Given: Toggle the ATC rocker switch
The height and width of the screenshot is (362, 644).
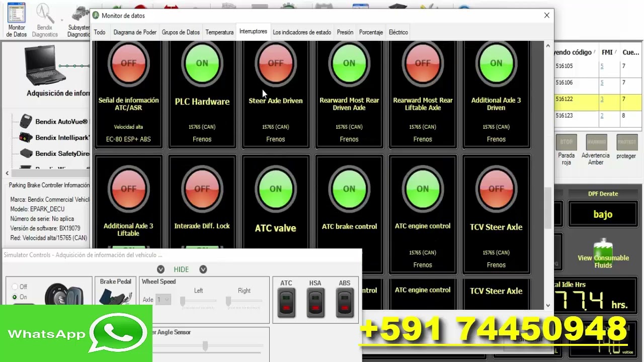Looking at the screenshot, I should pyautogui.click(x=286, y=303).
